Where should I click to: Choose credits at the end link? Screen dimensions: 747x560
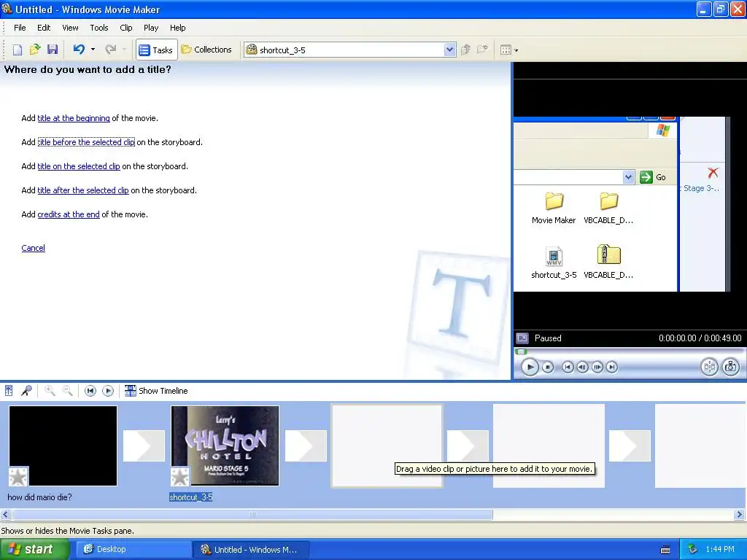tap(69, 214)
